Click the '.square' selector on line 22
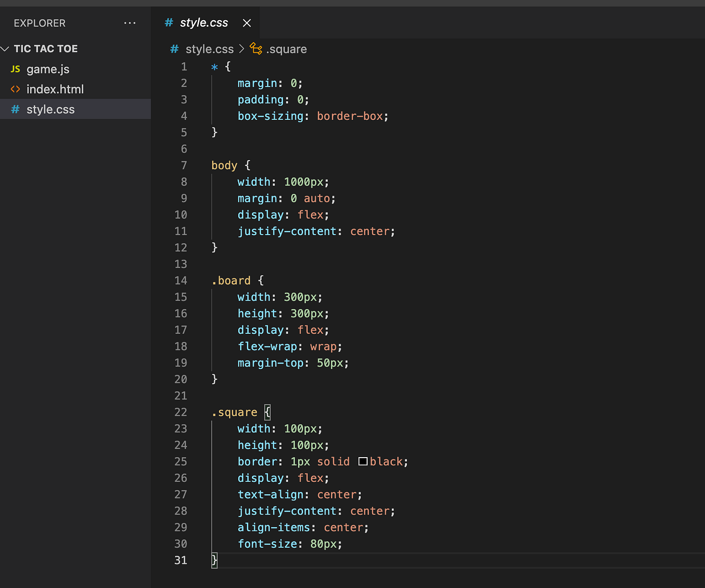Screen dimensions: 705x588 coord(234,412)
